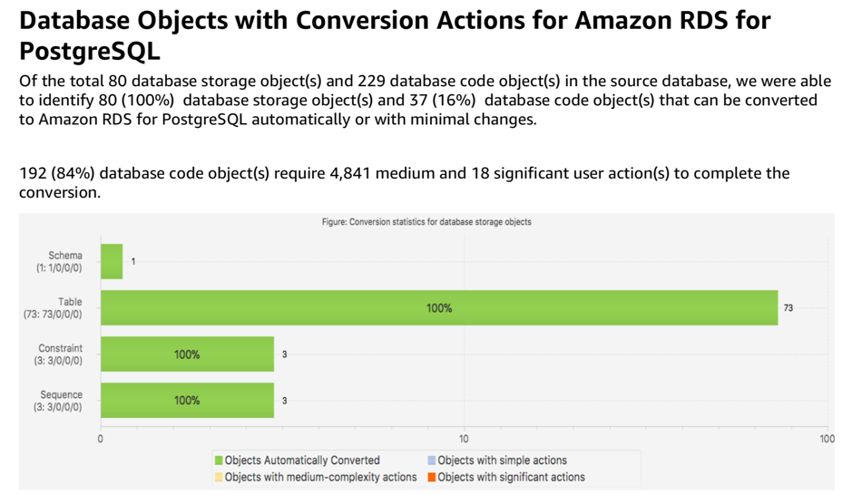Screen dimensions: 852x504
Task: Click the Objects Automatically Converted legend text
Action: coord(302,460)
